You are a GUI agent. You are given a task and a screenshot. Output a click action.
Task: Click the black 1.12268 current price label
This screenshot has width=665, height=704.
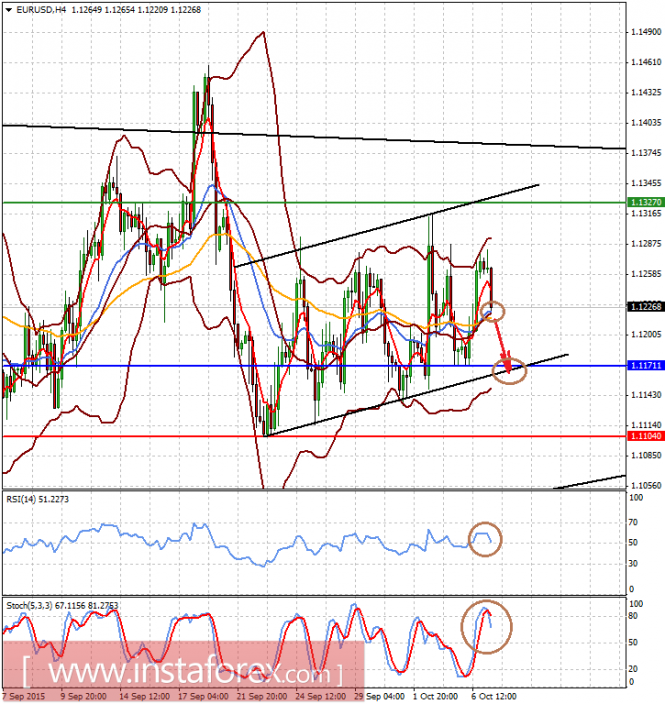pyautogui.click(x=646, y=307)
